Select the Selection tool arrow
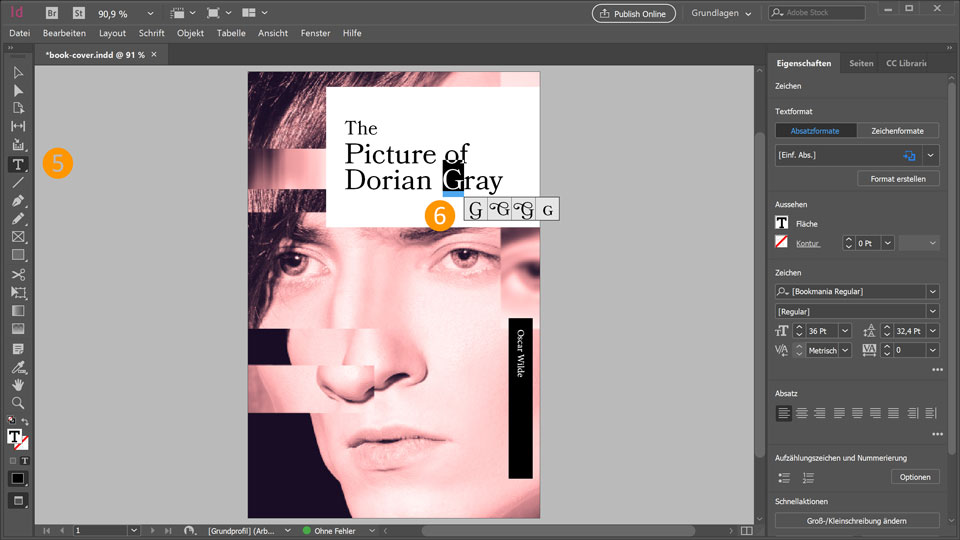Image resolution: width=960 pixels, height=540 pixels. 18,73
